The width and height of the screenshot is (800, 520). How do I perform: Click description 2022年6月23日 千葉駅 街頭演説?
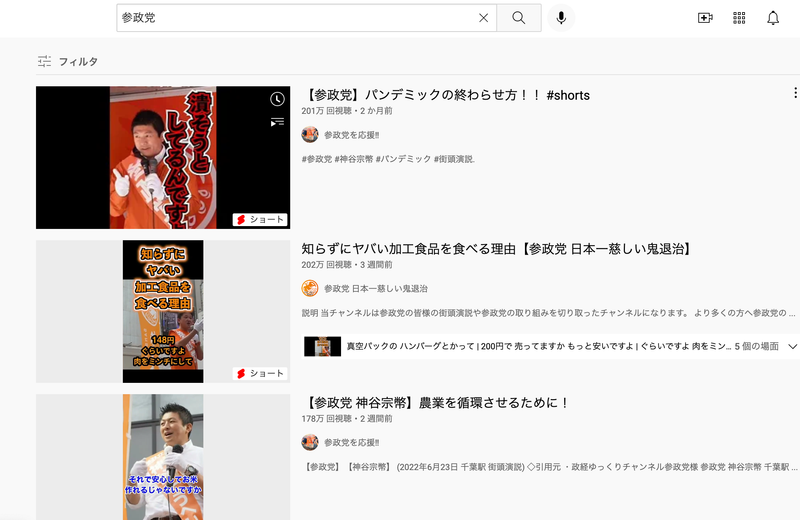coord(550,467)
